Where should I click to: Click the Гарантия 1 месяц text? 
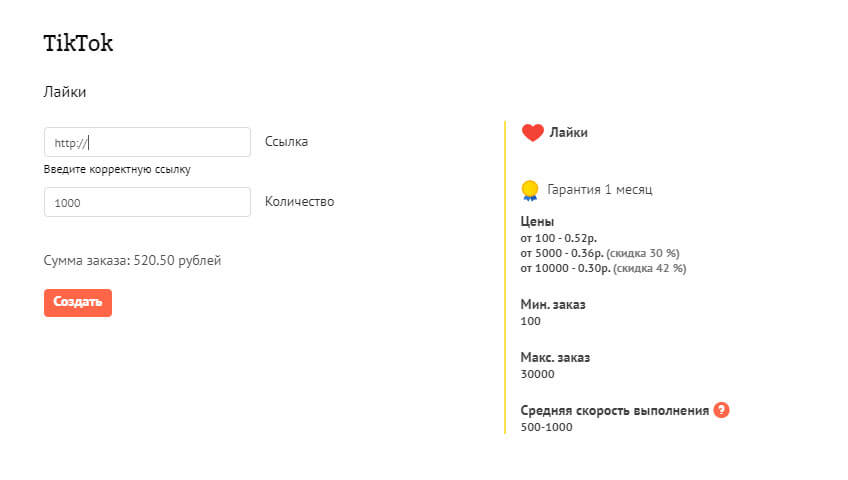(x=600, y=189)
